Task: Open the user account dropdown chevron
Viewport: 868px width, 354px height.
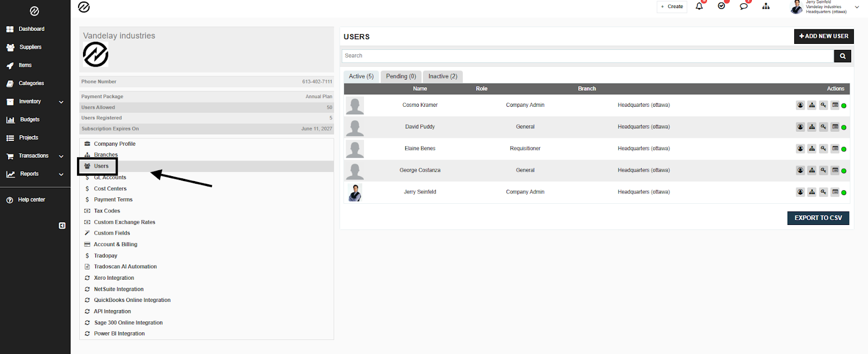Action: click(857, 7)
